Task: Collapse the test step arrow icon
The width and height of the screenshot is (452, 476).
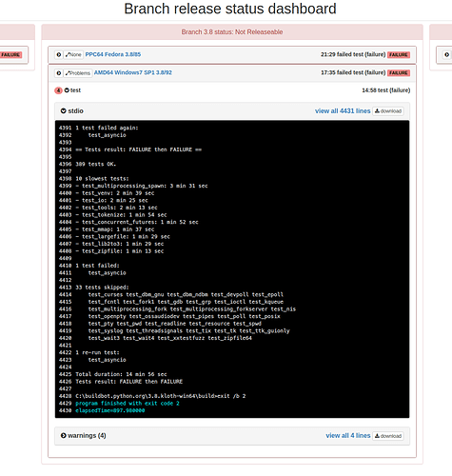Action: tap(67, 90)
